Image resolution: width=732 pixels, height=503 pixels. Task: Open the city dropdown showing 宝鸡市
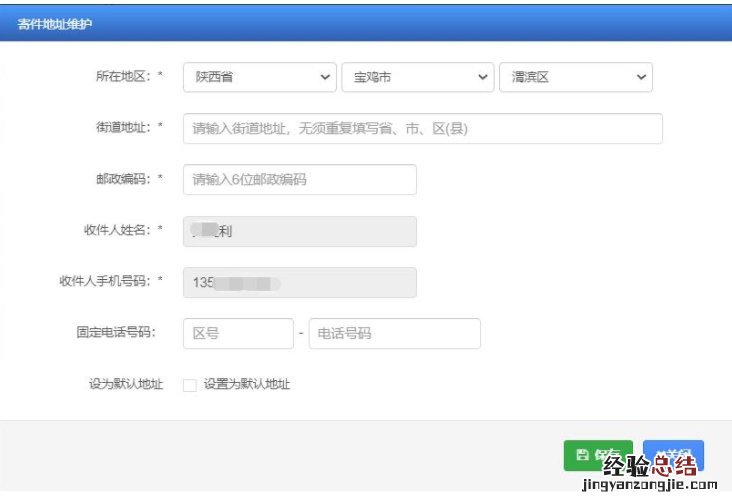[x=418, y=77]
